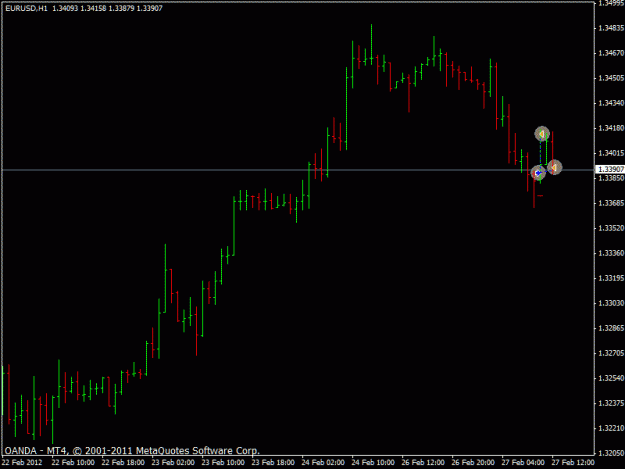Click the 23 Feb 10:00 time axis label
Image resolution: width=625 pixels, height=469 pixels.
[223, 463]
